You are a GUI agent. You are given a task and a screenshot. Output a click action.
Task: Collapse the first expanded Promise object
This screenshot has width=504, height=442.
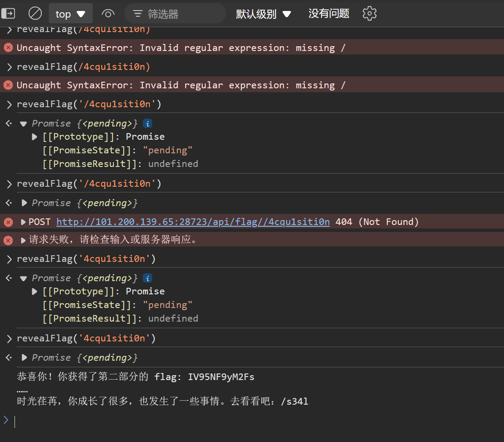tap(23, 123)
